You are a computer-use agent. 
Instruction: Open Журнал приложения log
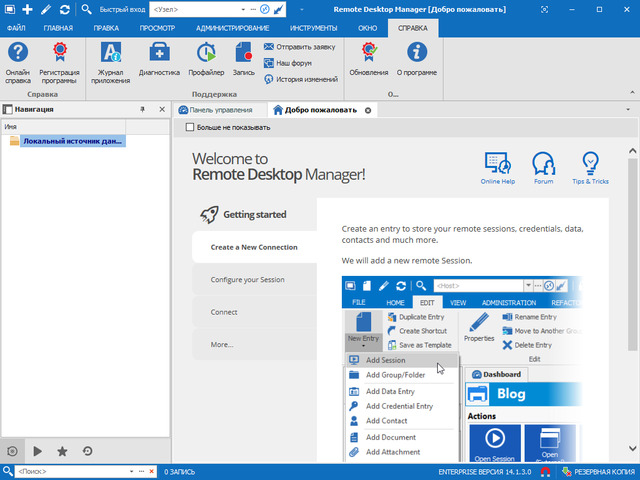click(110, 59)
